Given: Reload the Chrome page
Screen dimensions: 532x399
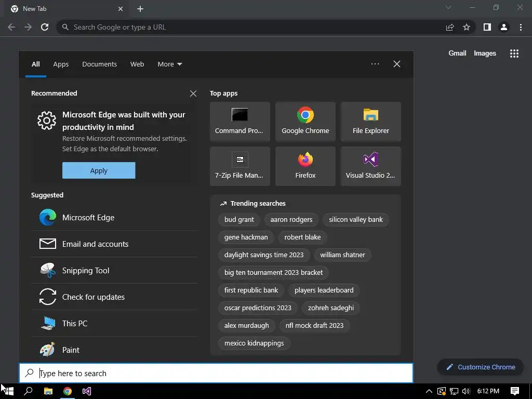Looking at the screenshot, I should coord(45,27).
